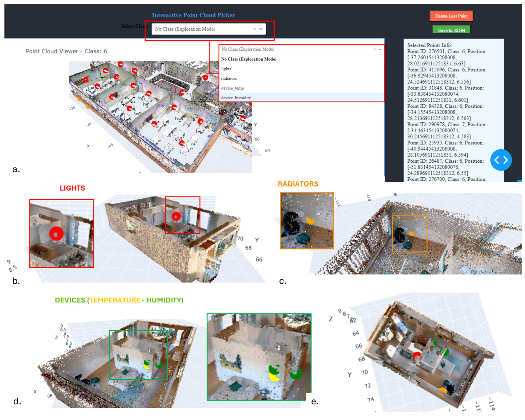The image size is (525, 420).
Task: Pick device_temp class option
Action: pyautogui.click(x=232, y=88)
